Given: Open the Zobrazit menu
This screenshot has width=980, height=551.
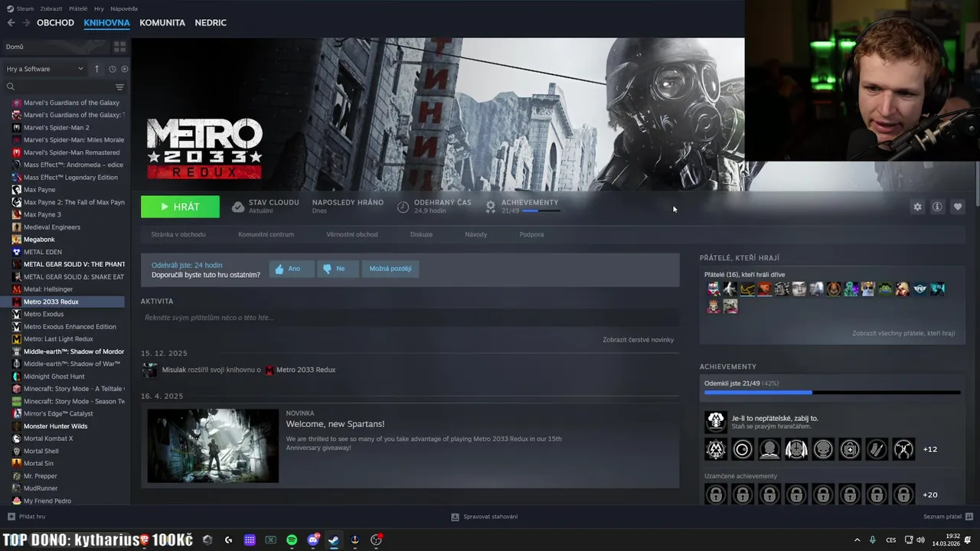Looking at the screenshot, I should point(51,8).
